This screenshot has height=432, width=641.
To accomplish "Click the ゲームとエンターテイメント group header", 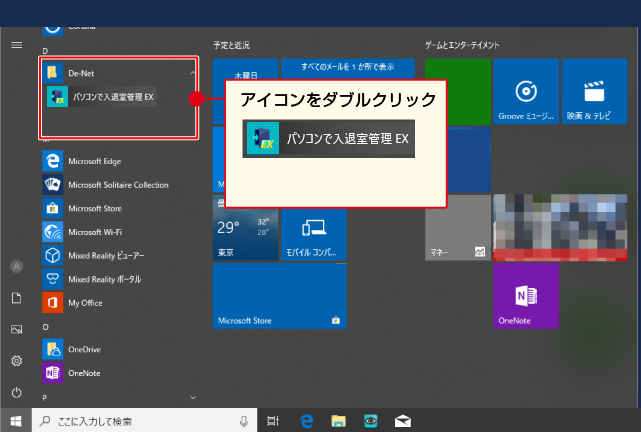I will point(462,45).
